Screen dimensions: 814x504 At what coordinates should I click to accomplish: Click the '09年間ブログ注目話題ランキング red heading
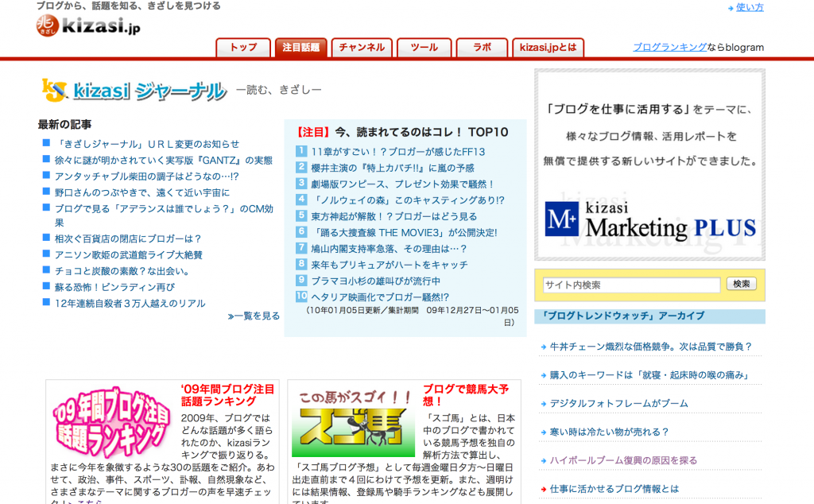(227, 395)
